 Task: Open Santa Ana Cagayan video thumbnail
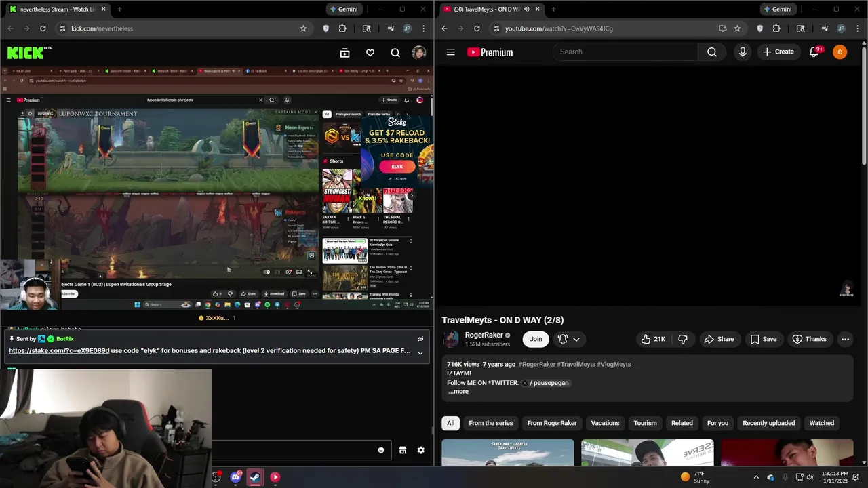point(507,453)
